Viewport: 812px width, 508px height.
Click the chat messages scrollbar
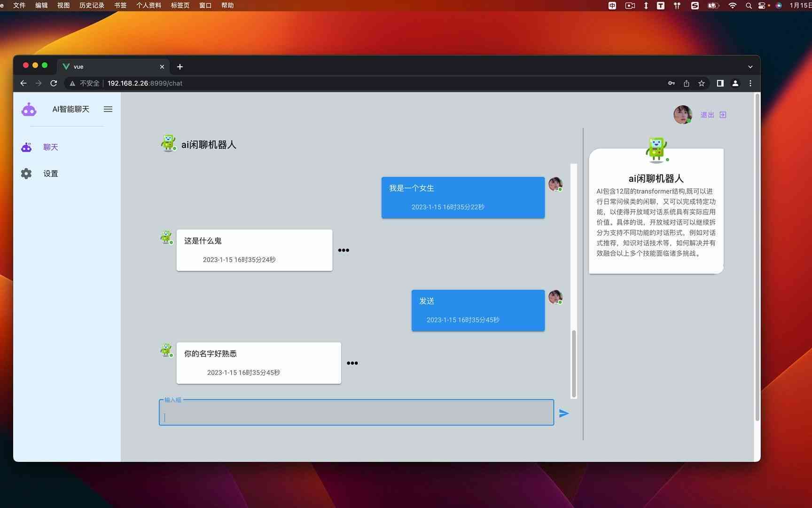[574, 364]
